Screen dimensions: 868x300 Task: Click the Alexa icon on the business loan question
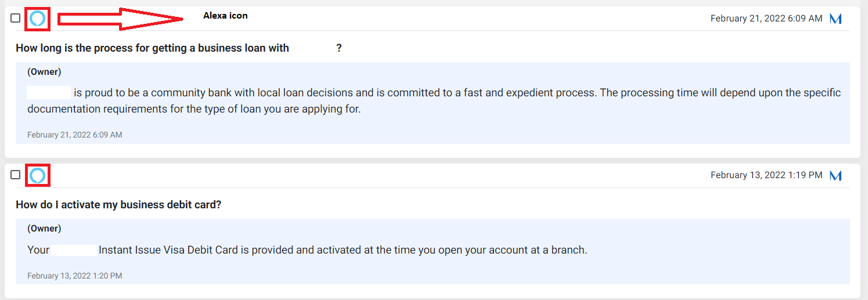(x=37, y=19)
